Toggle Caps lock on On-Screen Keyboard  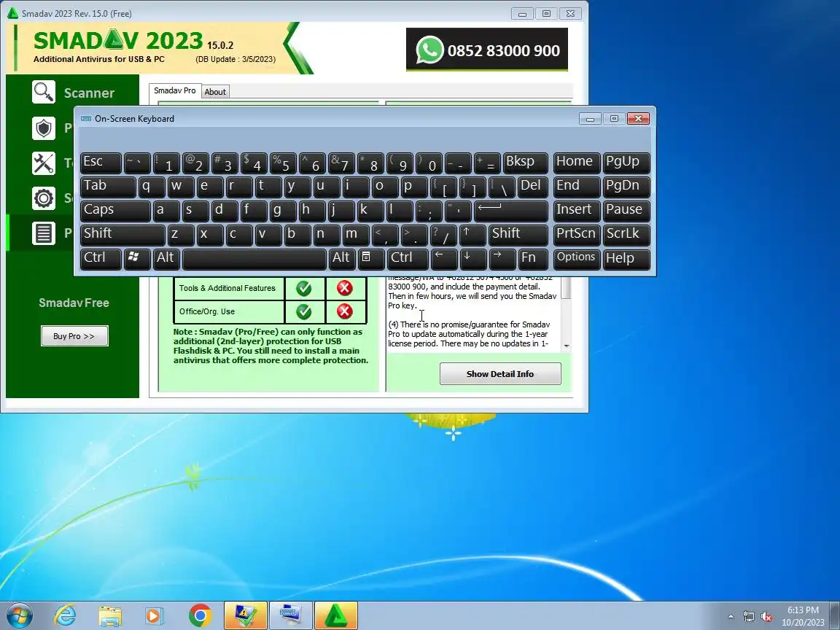pos(115,210)
